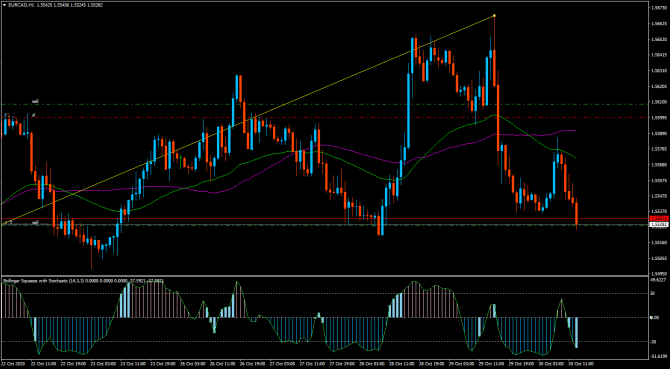Image resolution: width=670 pixels, height=369 pixels.
Task: Click the 22 Oct 2020 date label
Action: click(x=12, y=364)
